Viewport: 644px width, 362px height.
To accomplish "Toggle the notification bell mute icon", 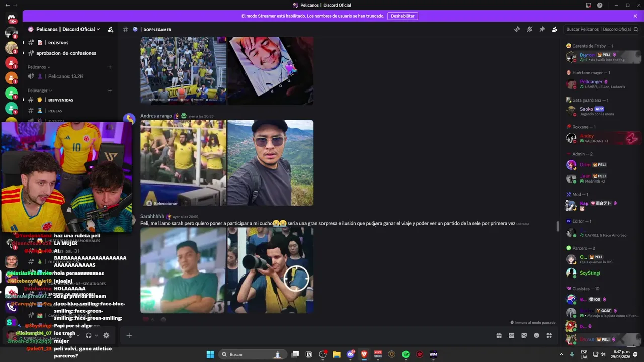I will (x=529, y=29).
